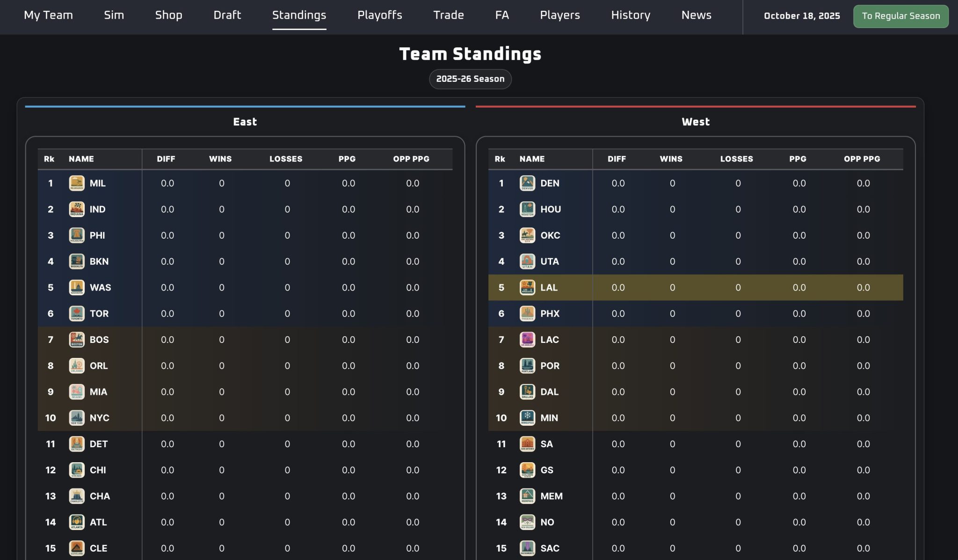Sort East table by WINS column

point(220,159)
